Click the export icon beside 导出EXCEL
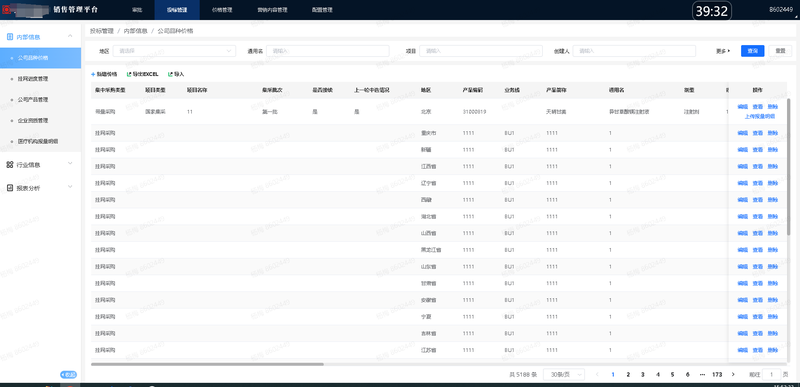 pyautogui.click(x=129, y=74)
